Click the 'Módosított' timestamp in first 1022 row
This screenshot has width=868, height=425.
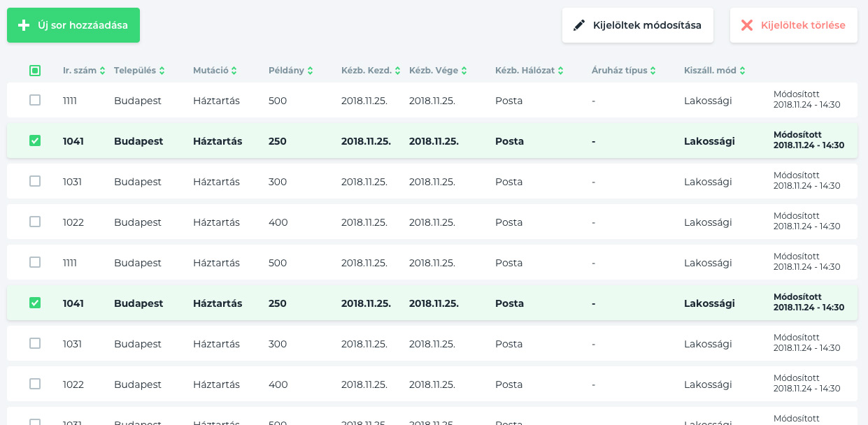(806, 222)
